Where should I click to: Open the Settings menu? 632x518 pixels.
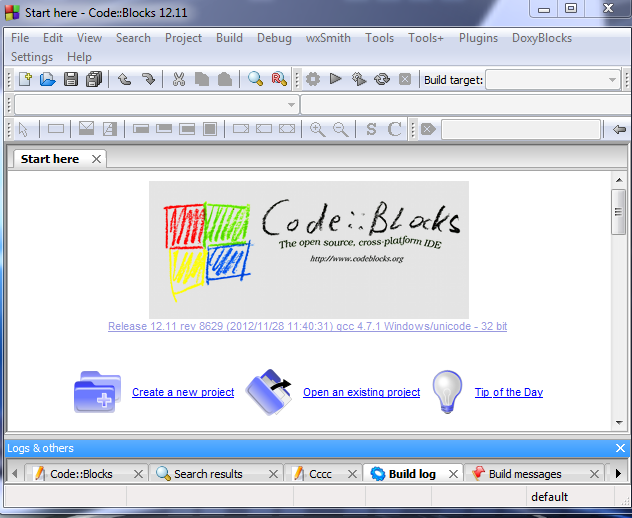point(32,57)
